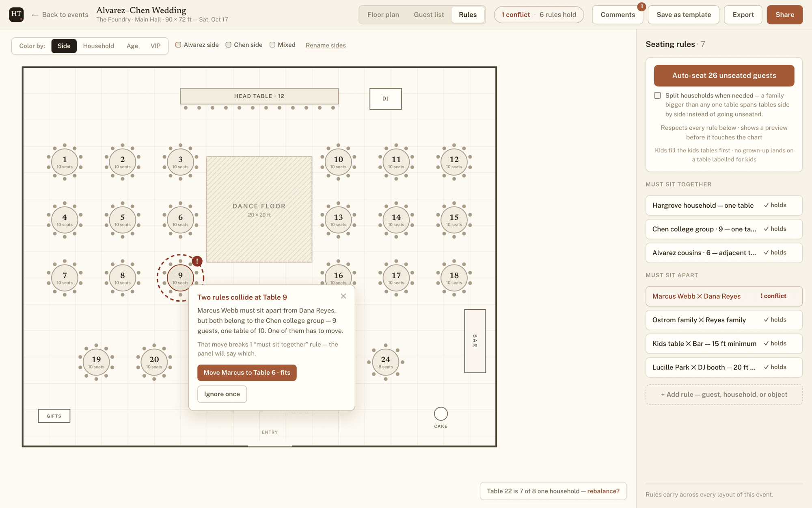Click the Export button
The image size is (812, 508).
point(743,15)
